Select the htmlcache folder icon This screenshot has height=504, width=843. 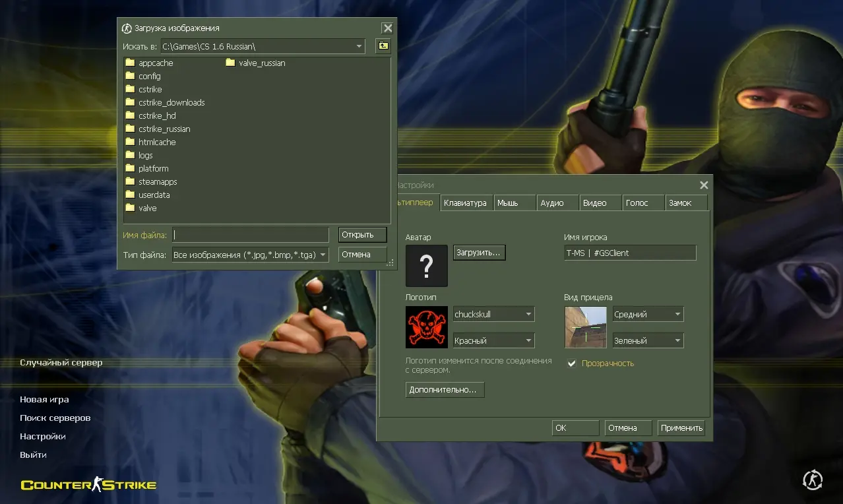tap(130, 142)
